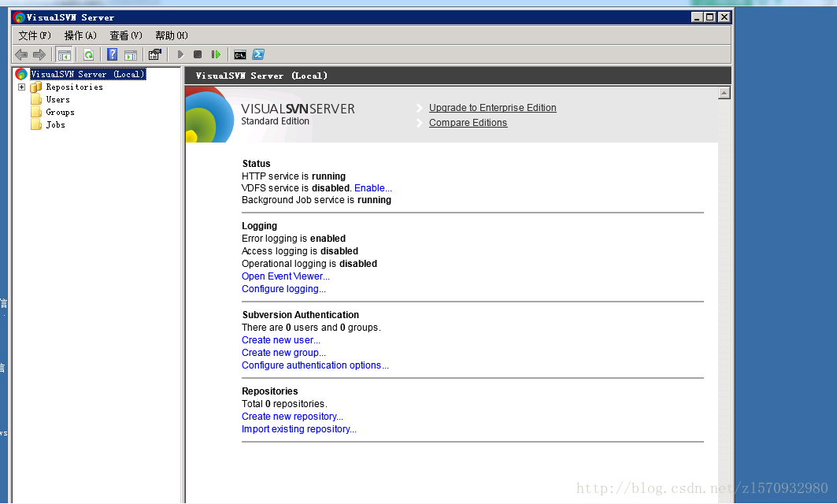This screenshot has width=837, height=504.
Task: Open the 文件(F) menu
Action: pyautogui.click(x=35, y=35)
